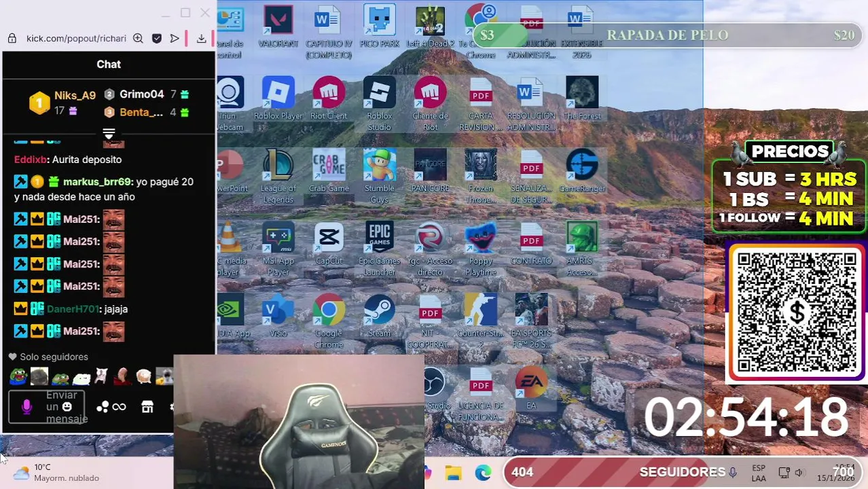The width and height of the screenshot is (868, 489).
Task: Open the EA SPORTS FC 26 shortcut
Action: (x=531, y=322)
